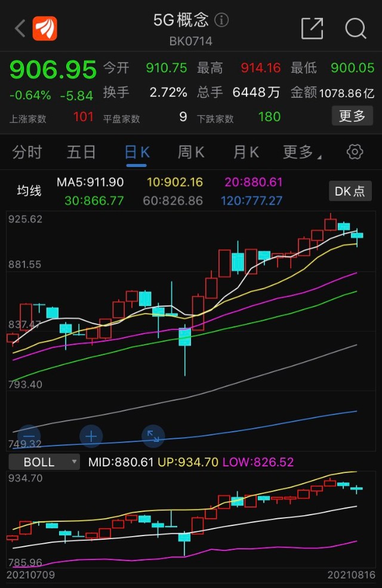Tap 更多 button for more quote data
Viewport: 382px width, 588px height.
pos(352,116)
